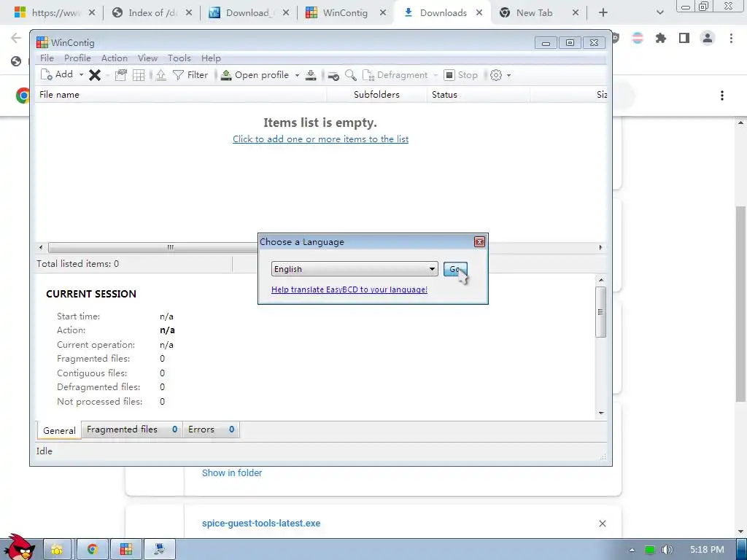
Task: Open the Tools menu
Action: 179,58
